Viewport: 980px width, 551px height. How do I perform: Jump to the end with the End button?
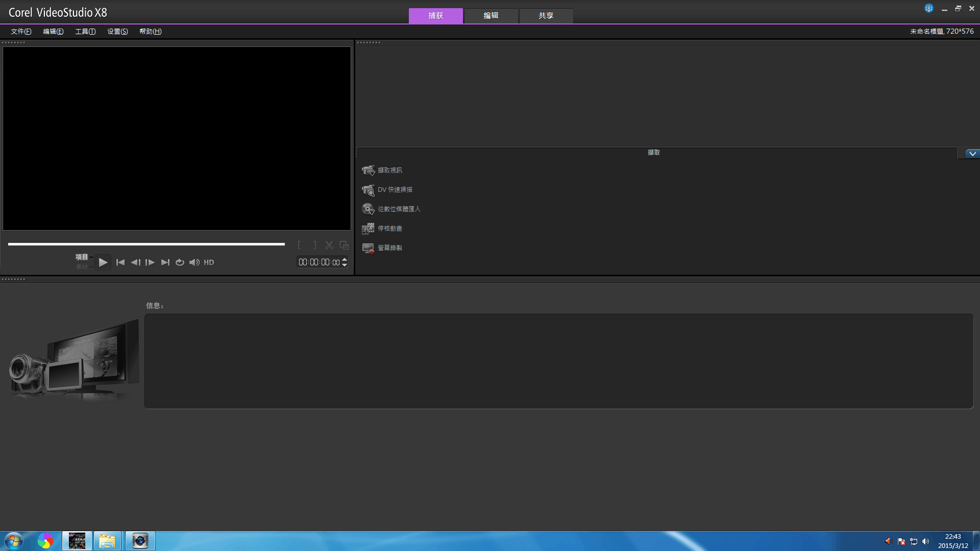coord(165,262)
